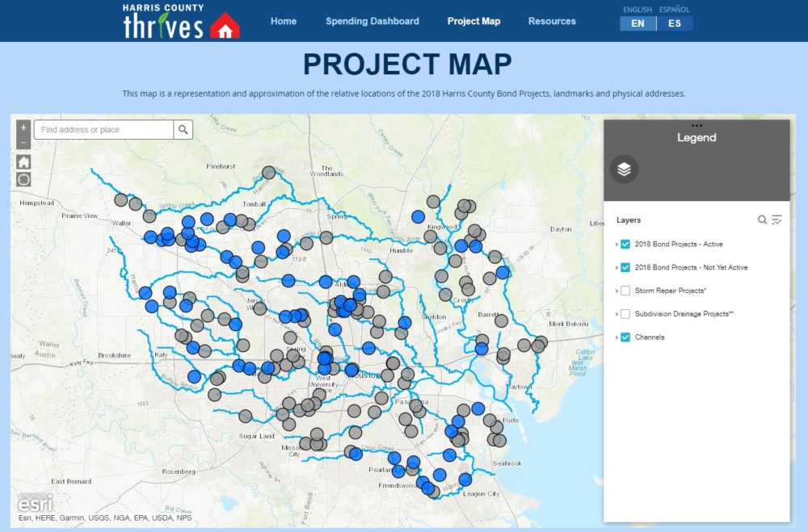808x532 pixels.
Task: Click the gray project marker near Sugar Land
Action: point(246,416)
